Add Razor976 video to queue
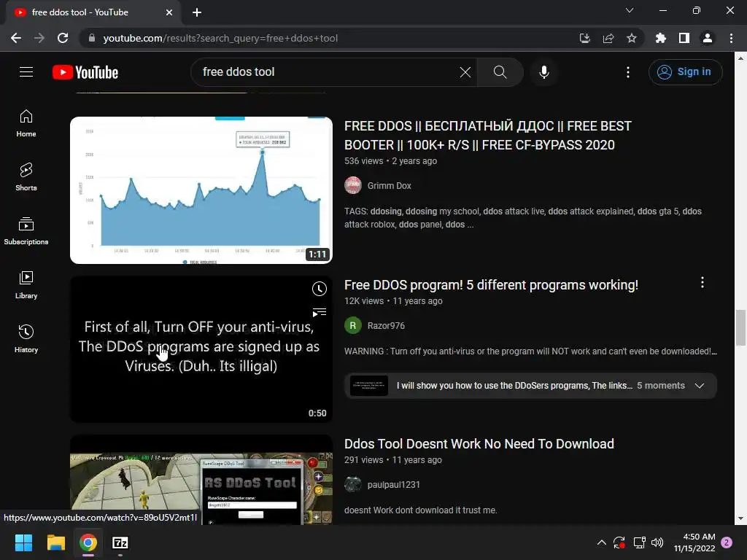Image resolution: width=747 pixels, height=560 pixels. (x=320, y=312)
